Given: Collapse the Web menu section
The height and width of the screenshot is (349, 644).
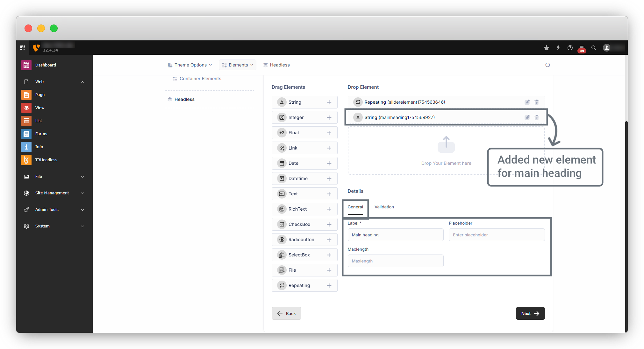Looking at the screenshot, I should 82,82.
